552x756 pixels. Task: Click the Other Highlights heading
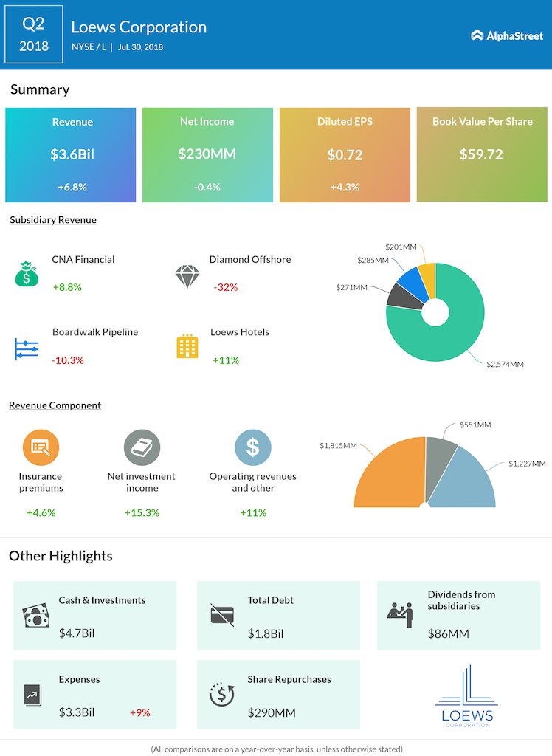[61, 556]
